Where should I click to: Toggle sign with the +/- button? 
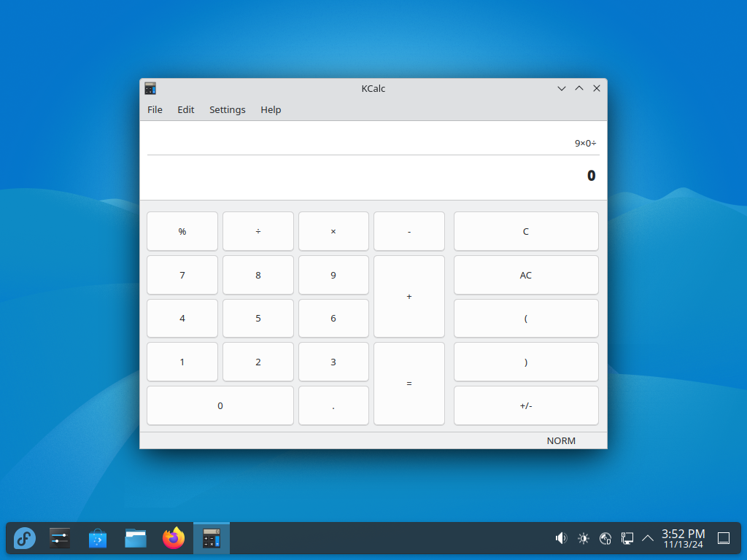click(526, 405)
